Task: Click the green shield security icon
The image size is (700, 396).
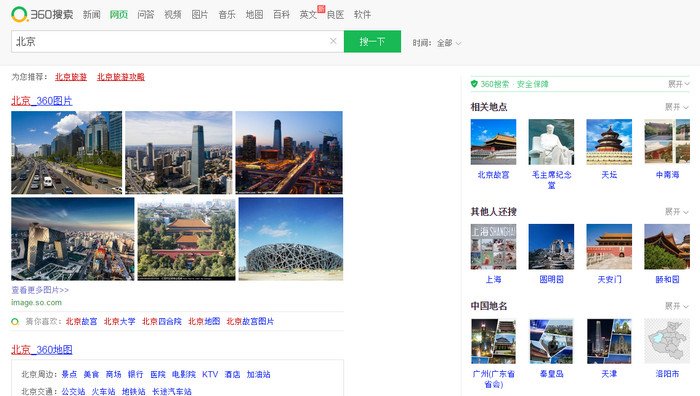Action: pos(474,83)
